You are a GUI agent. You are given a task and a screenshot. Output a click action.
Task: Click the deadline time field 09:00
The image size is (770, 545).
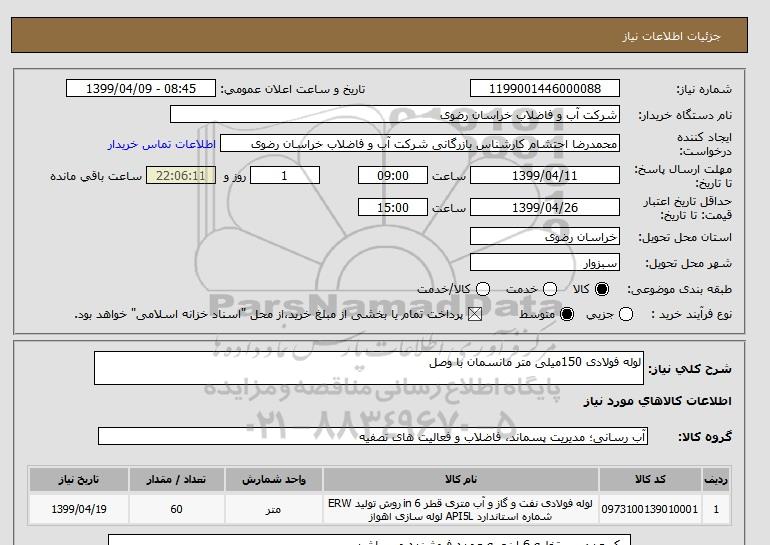[x=393, y=175]
